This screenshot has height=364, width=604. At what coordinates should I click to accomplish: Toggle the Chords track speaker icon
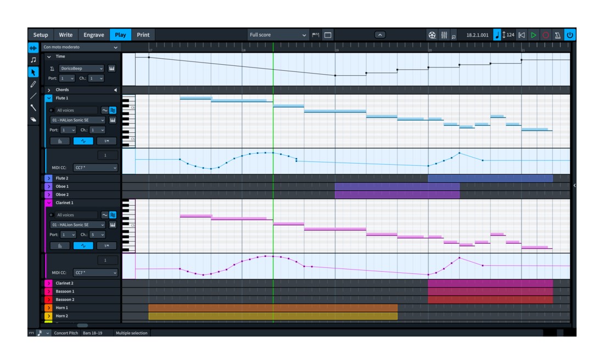[115, 89]
